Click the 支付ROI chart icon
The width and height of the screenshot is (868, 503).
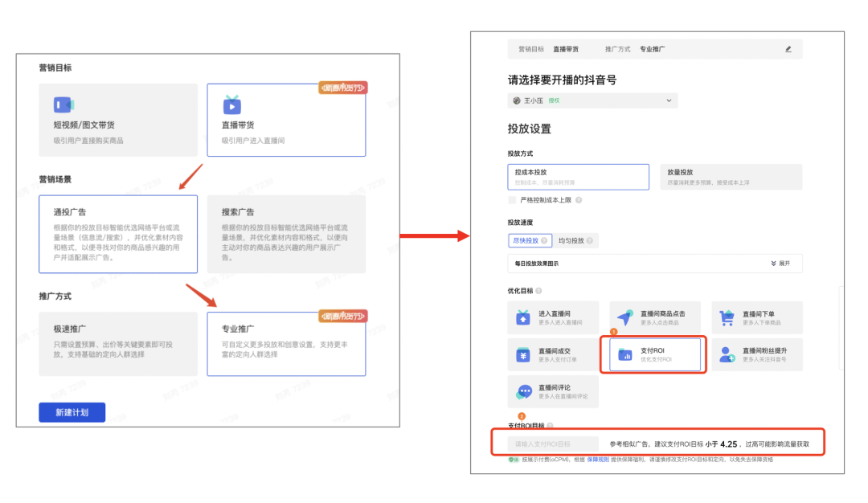[625, 354]
